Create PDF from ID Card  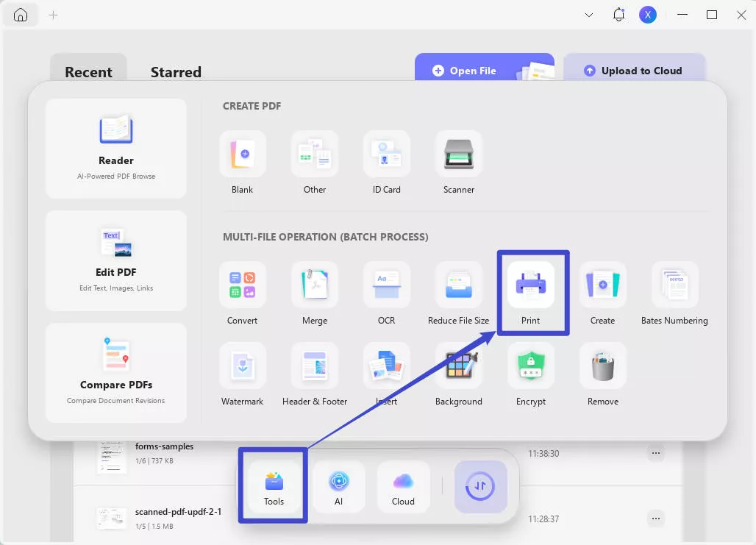[x=386, y=154]
